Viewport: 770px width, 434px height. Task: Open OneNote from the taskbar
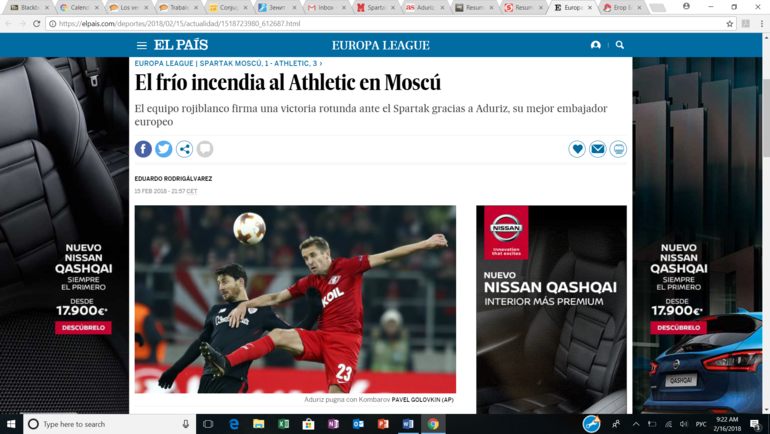333,424
